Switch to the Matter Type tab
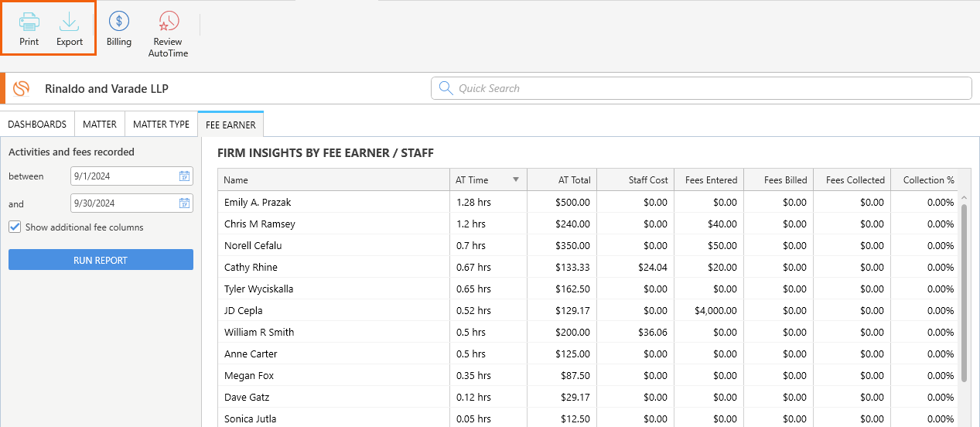The image size is (980, 427). click(161, 124)
